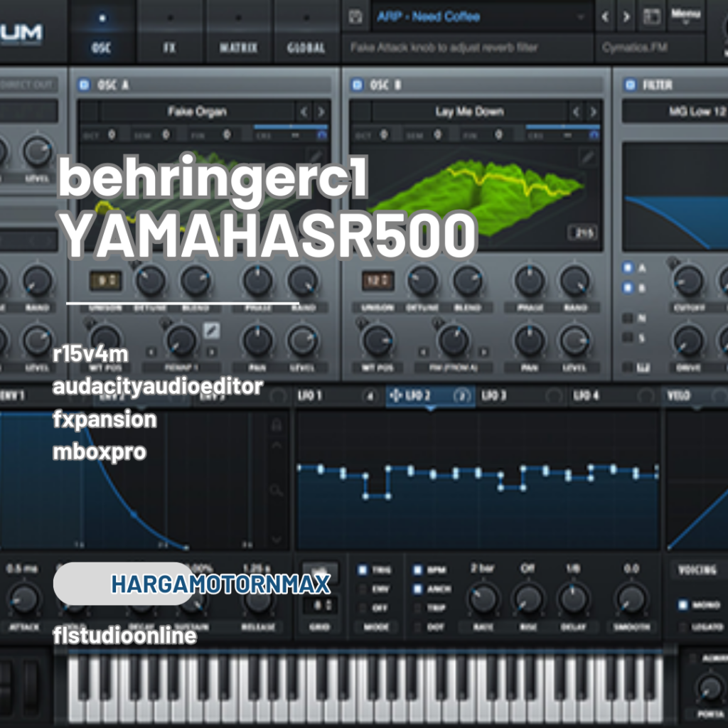
Task: Click the envelope zoom magnifier icon
Action: (277, 490)
